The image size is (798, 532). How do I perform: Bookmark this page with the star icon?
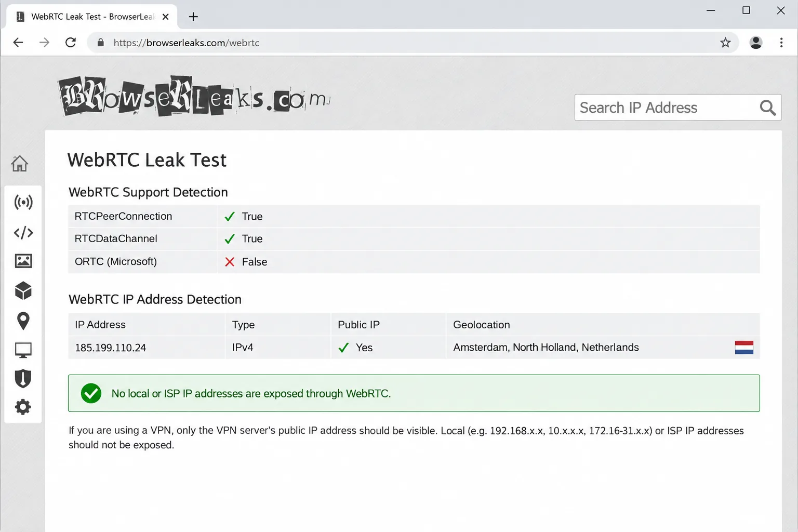[x=725, y=43]
